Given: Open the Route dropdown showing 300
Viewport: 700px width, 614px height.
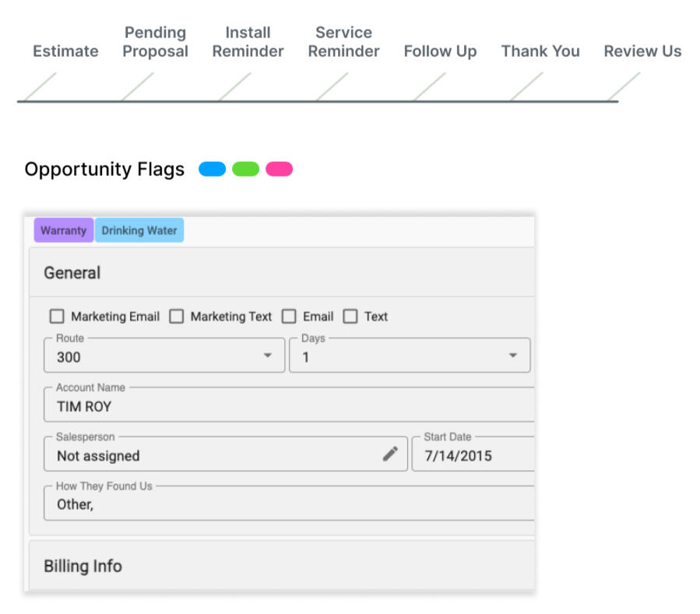Looking at the screenshot, I should point(164,356).
